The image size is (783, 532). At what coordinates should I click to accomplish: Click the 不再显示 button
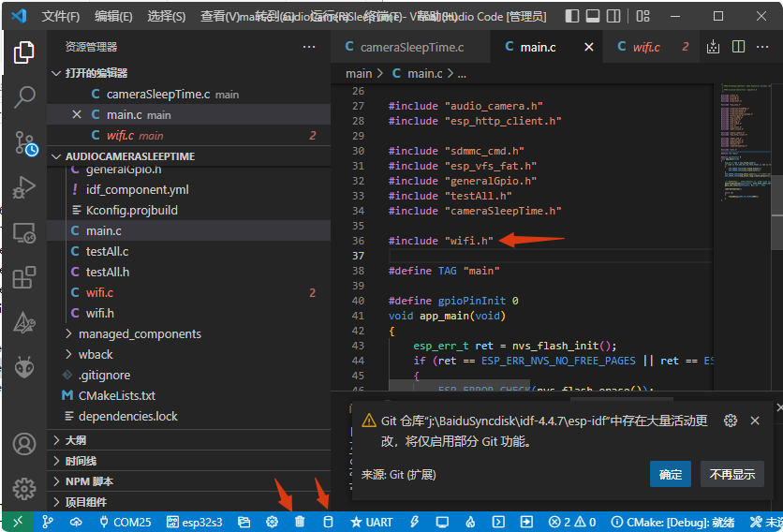pyautogui.click(x=732, y=474)
